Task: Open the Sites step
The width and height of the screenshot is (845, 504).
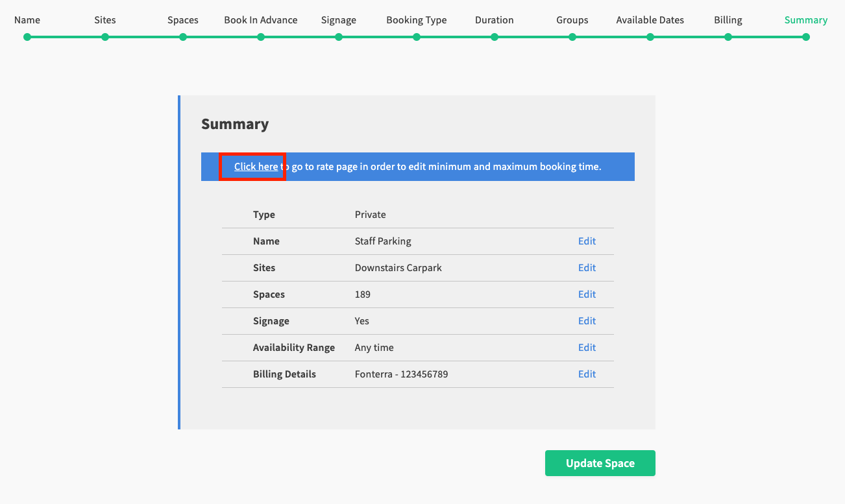Action: click(105, 20)
